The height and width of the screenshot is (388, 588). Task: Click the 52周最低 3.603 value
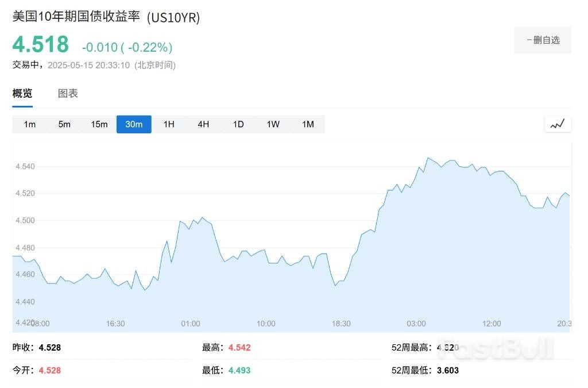point(447,370)
